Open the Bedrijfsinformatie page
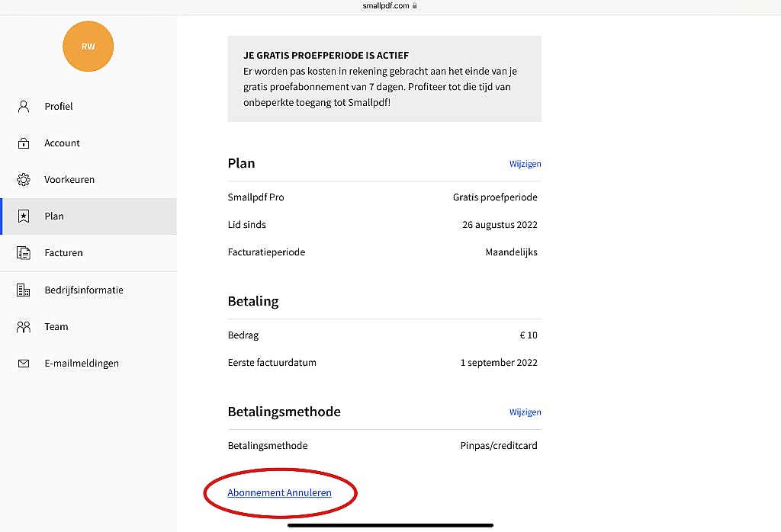The width and height of the screenshot is (781, 532). [84, 290]
